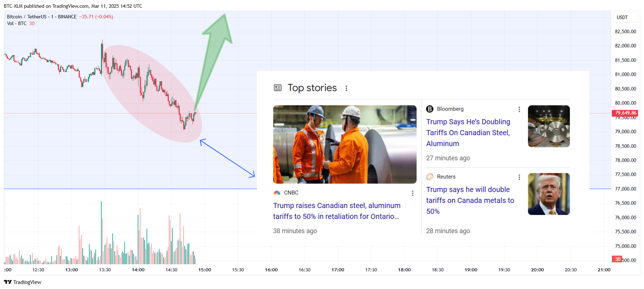Open the CNBC story options menu
Screen dimensions: 644x289
(x=412, y=193)
